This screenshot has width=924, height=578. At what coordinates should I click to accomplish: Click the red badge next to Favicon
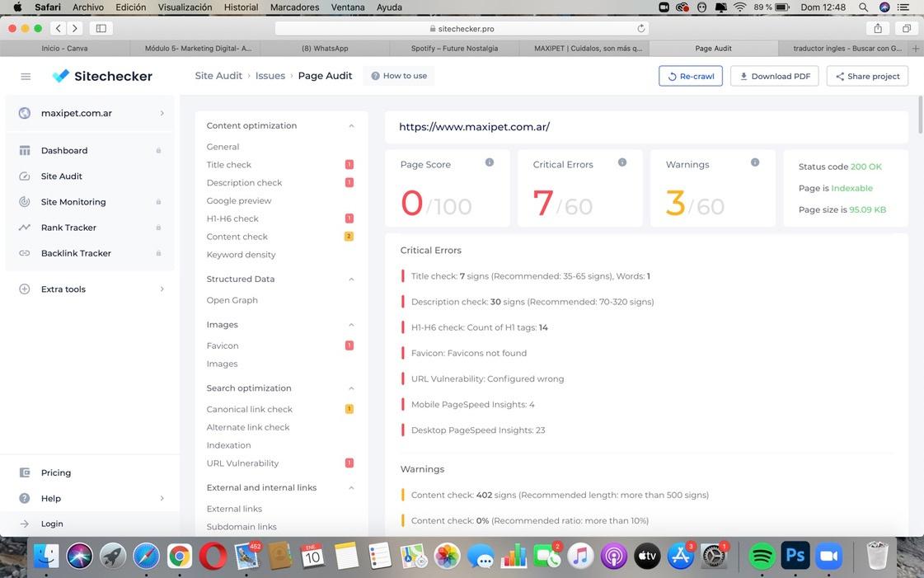349,345
